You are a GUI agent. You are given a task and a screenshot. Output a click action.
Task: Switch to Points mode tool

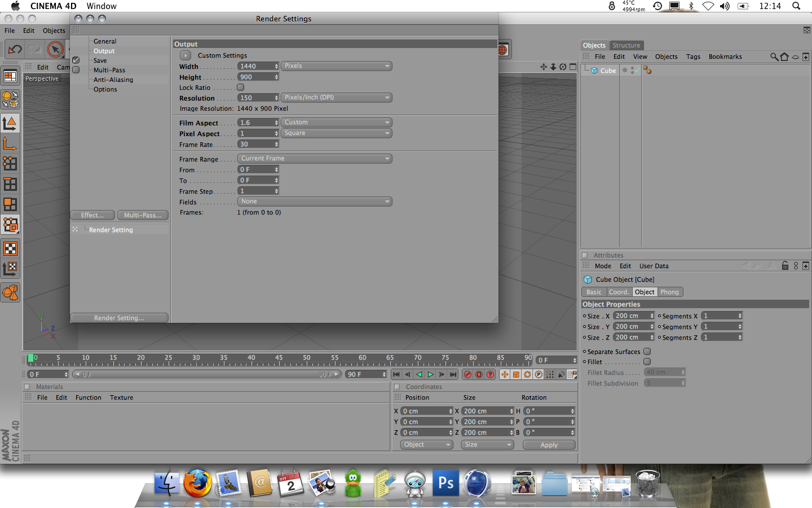[10, 164]
